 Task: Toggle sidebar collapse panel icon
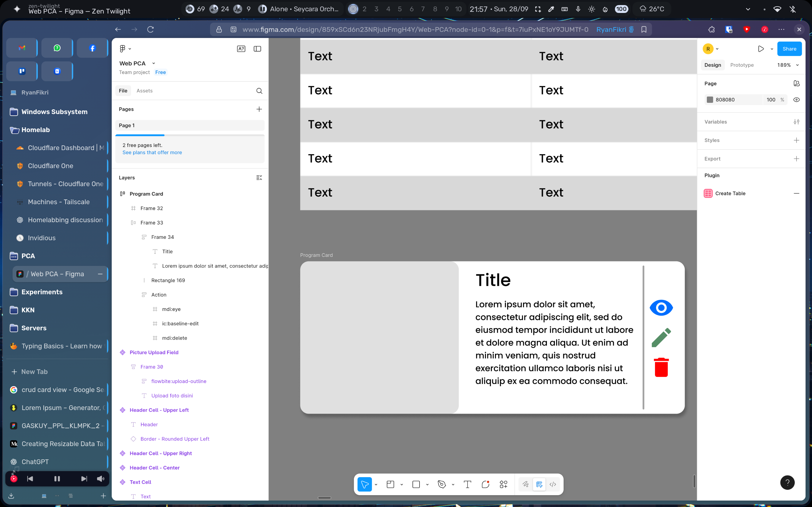tap(257, 49)
